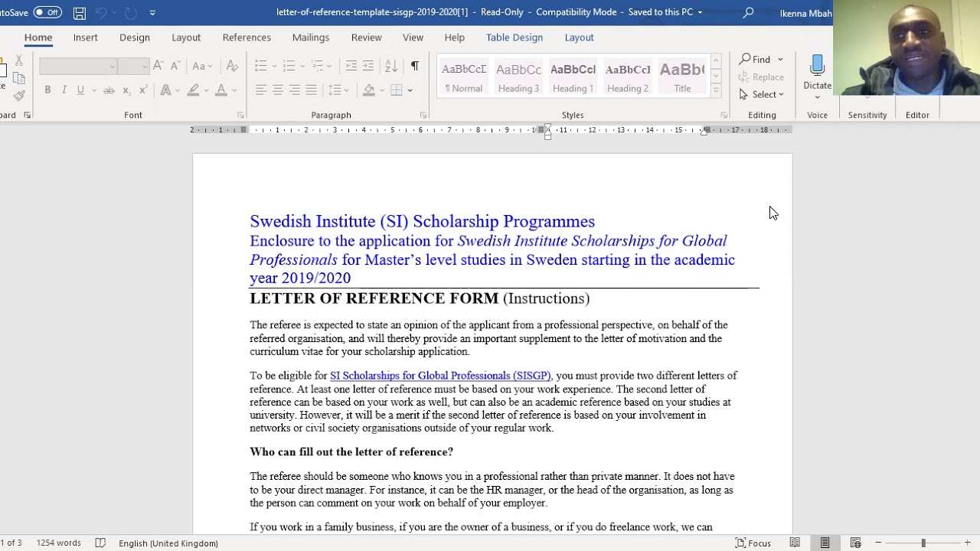Apply the Heading 1 style
Viewport: 980px width, 551px height.
click(573, 77)
